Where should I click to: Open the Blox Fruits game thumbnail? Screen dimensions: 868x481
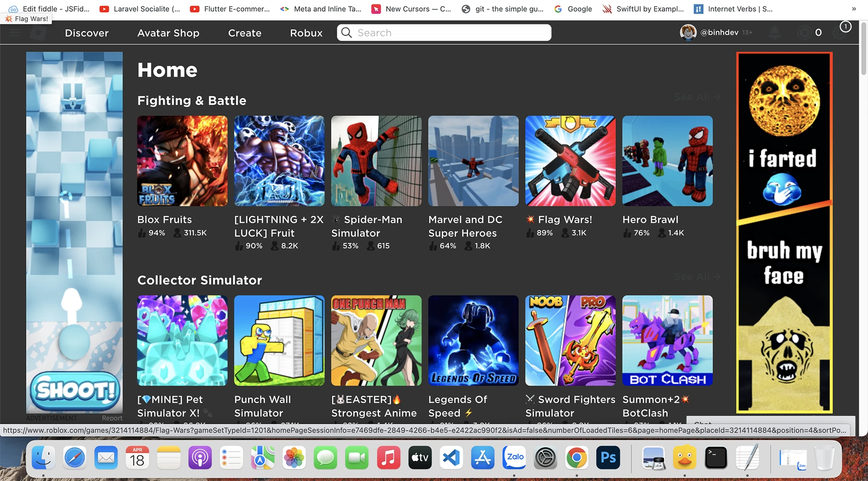point(182,161)
